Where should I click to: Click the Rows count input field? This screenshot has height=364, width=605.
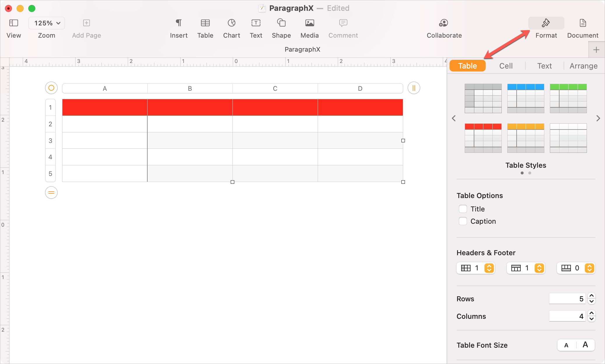(567, 299)
